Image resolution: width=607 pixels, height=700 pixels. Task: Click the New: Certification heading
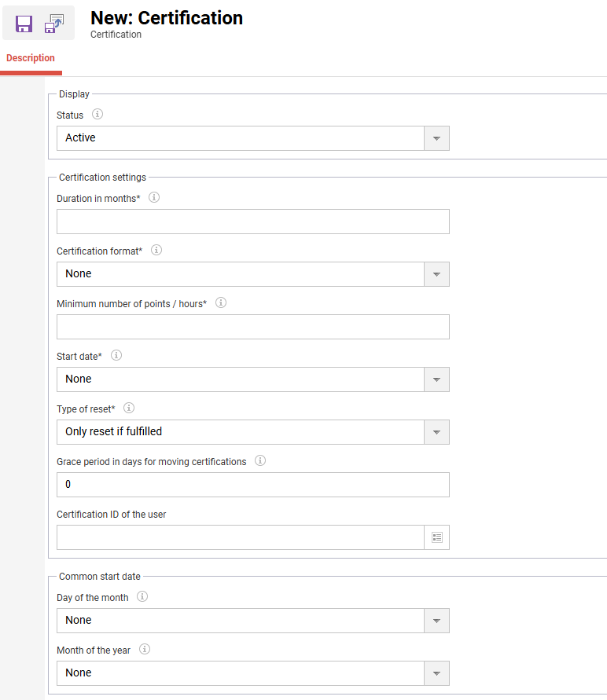click(167, 18)
